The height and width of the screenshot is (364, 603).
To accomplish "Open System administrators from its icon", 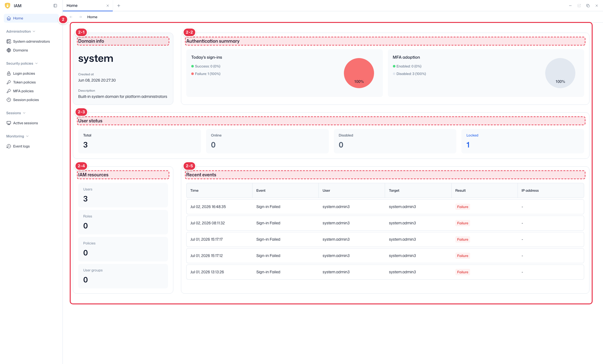I will point(9,41).
